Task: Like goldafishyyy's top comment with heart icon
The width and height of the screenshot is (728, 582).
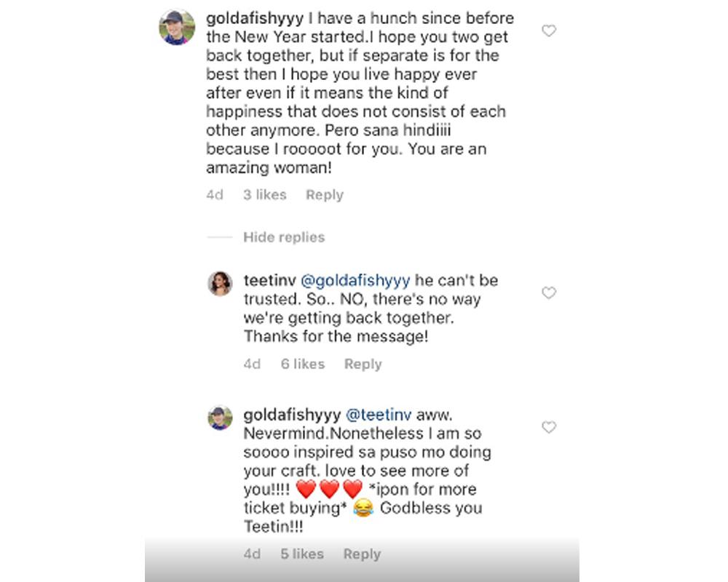Action: pos(550,31)
